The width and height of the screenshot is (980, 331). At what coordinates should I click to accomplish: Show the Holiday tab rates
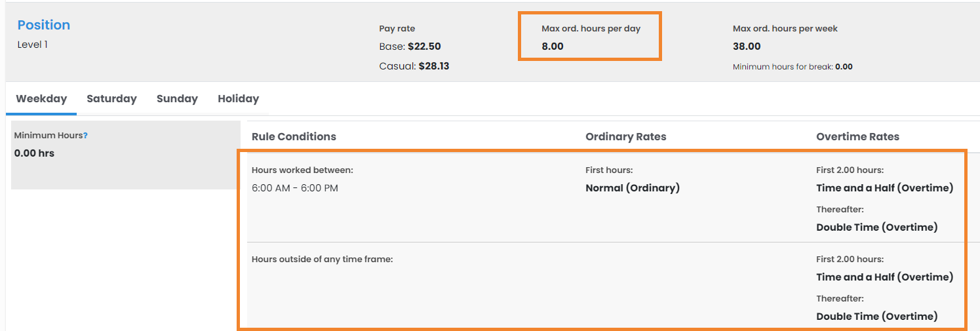pos(238,99)
